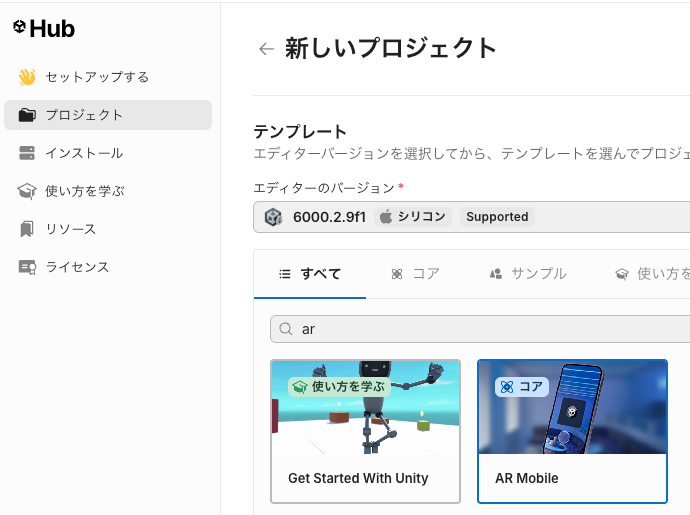Image resolution: width=690 pixels, height=515 pixels.
Task: Open プロジェクト in sidebar
Action: point(108,115)
